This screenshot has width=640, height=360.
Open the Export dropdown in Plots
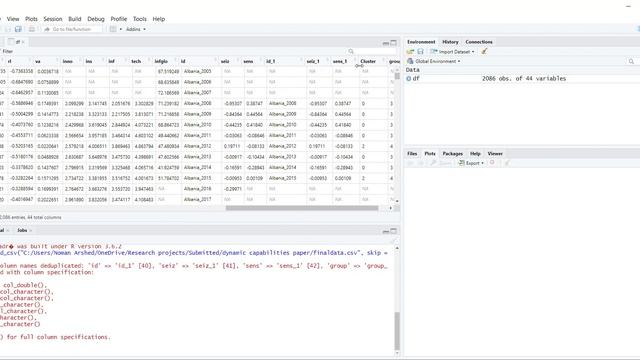pos(471,163)
